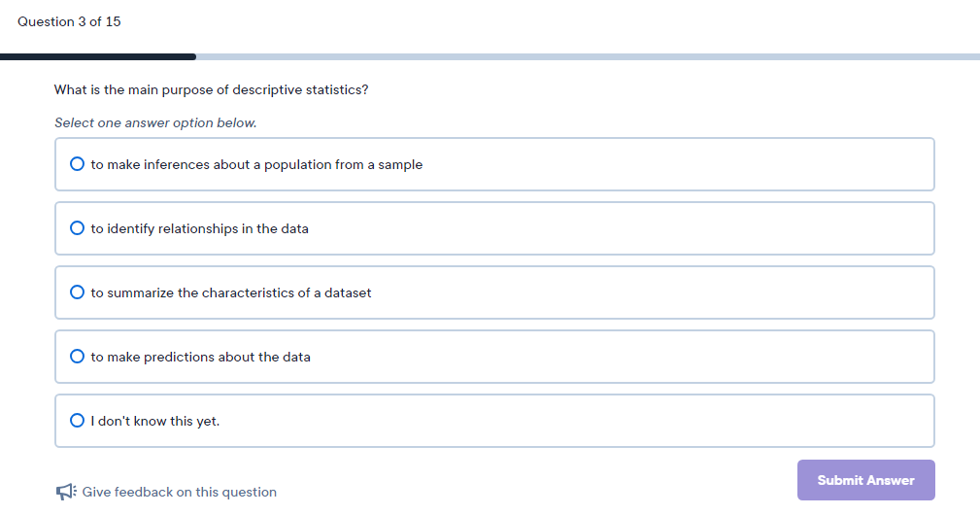This screenshot has width=980, height=515.
Task: Click empty area inside the predictions option box
Action: (625, 357)
